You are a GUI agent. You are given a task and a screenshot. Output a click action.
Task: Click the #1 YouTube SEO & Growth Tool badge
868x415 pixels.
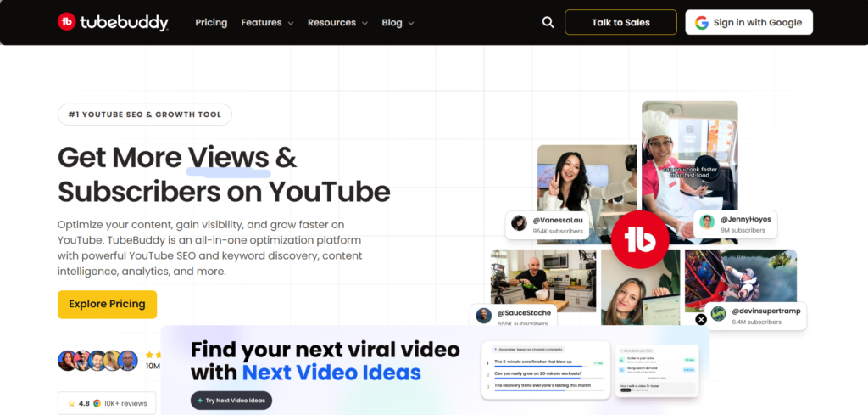[x=144, y=115]
